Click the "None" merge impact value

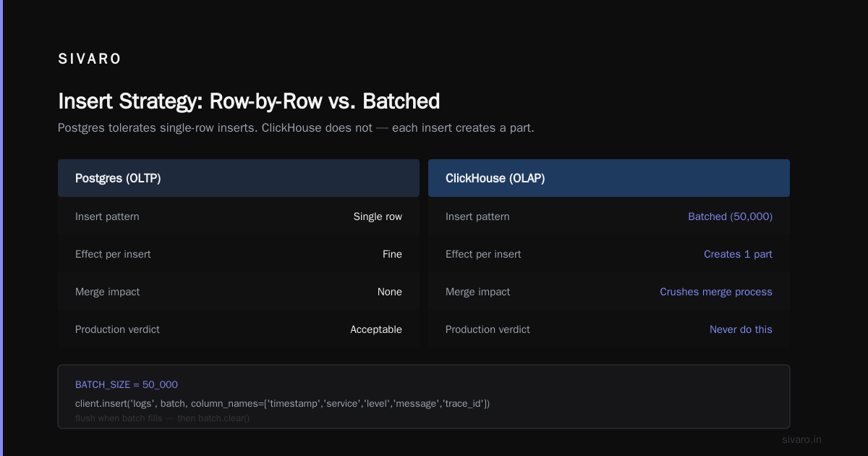point(390,292)
